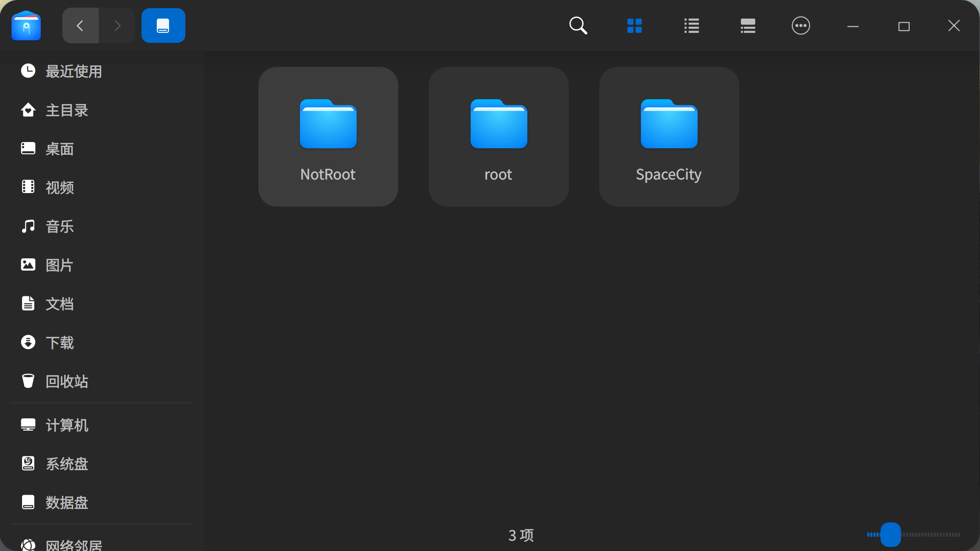The width and height of the screenshot is (980, 551).
Task: Select the SpaceCity folder
Action: point(669,137)
